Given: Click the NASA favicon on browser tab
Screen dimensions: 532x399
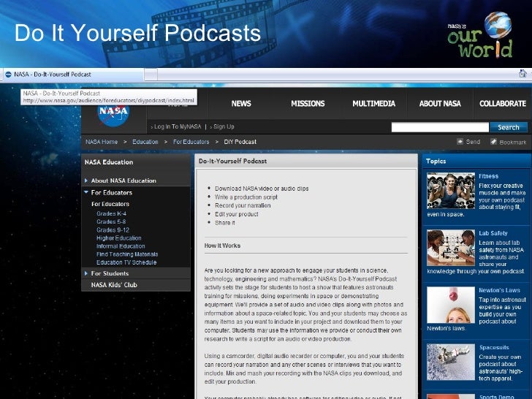Looking at the screenshot, I should click(x=9, y=75).
